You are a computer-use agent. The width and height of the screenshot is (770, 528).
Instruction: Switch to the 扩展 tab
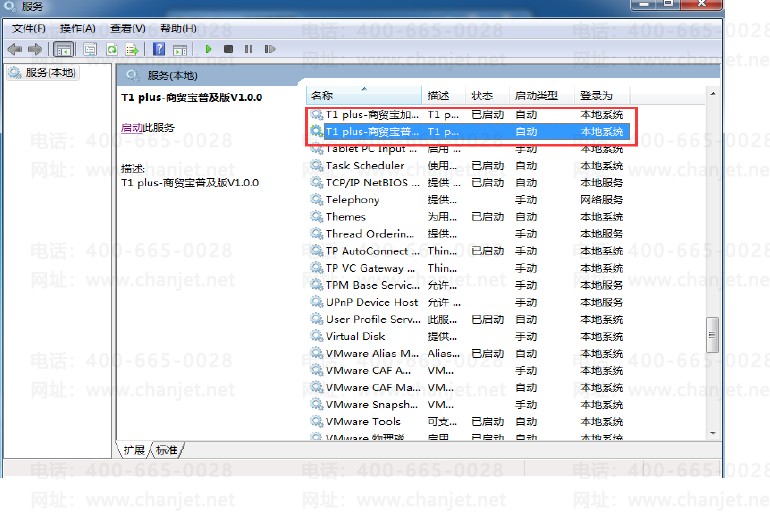(x=134, y=450)
